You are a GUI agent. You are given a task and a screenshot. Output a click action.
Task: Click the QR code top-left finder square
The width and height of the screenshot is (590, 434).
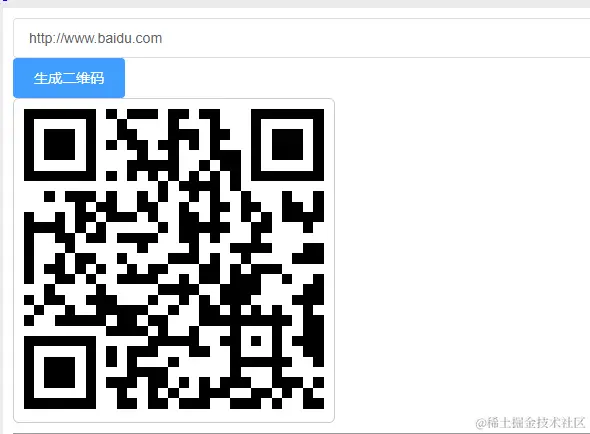click(60, 145)
